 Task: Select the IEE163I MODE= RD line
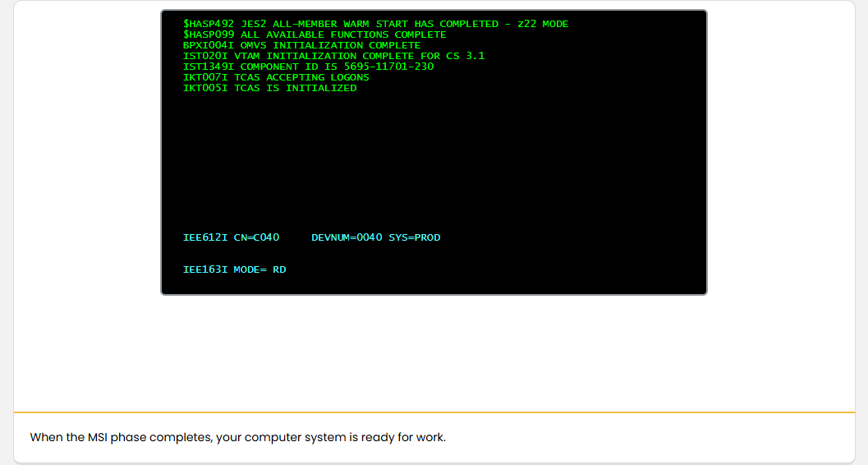[235, 269]
